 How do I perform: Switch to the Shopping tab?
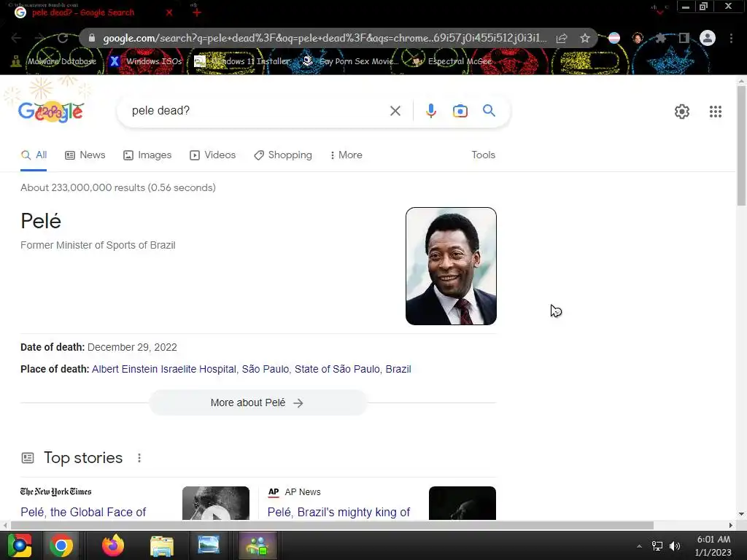click(x=283, y=155)
